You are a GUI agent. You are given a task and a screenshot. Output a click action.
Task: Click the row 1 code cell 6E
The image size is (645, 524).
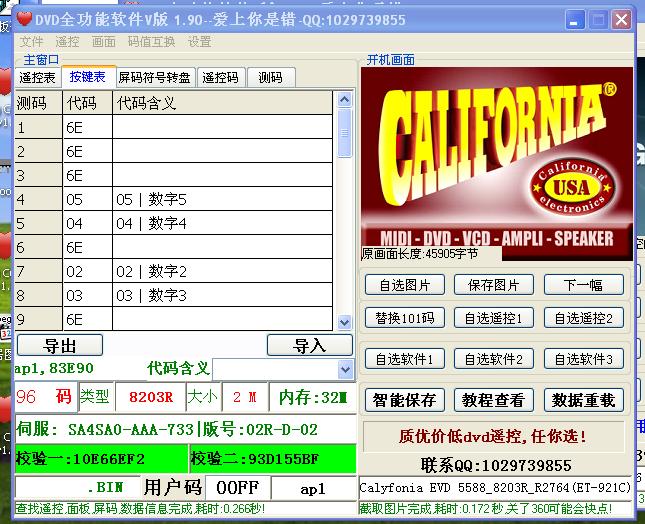point(87,128)
